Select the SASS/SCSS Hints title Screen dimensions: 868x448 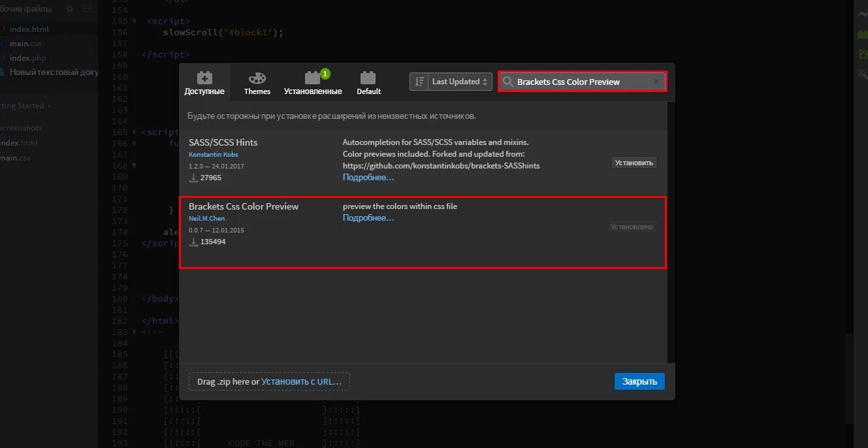coord(223,142)
